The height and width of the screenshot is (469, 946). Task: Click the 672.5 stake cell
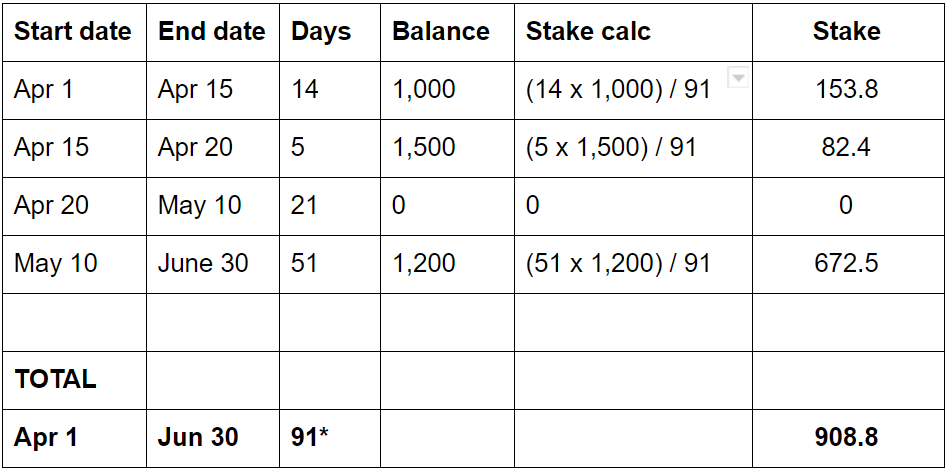pyautogui.click(x=846, y=263)
